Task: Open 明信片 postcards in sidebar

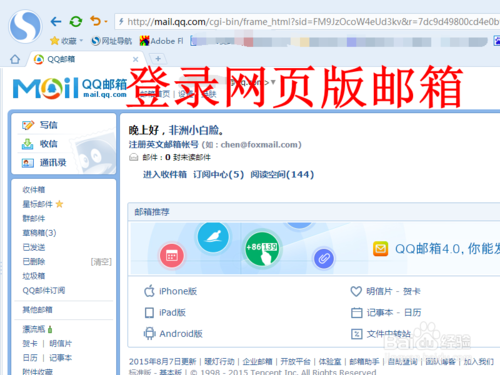Action: [x=60, y=344]
